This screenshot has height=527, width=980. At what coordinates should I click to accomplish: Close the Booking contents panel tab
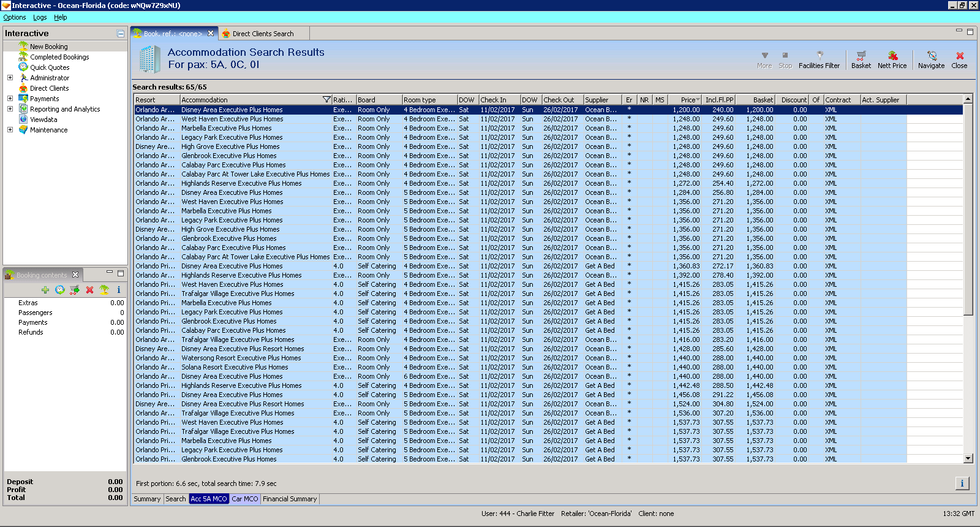[75, 275]
